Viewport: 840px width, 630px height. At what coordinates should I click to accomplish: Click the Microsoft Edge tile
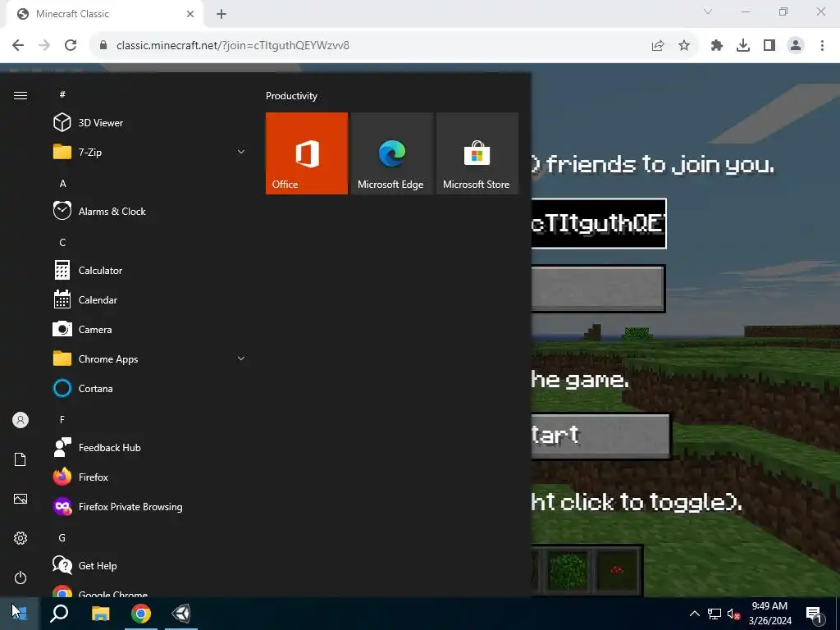tap(391, 153)
